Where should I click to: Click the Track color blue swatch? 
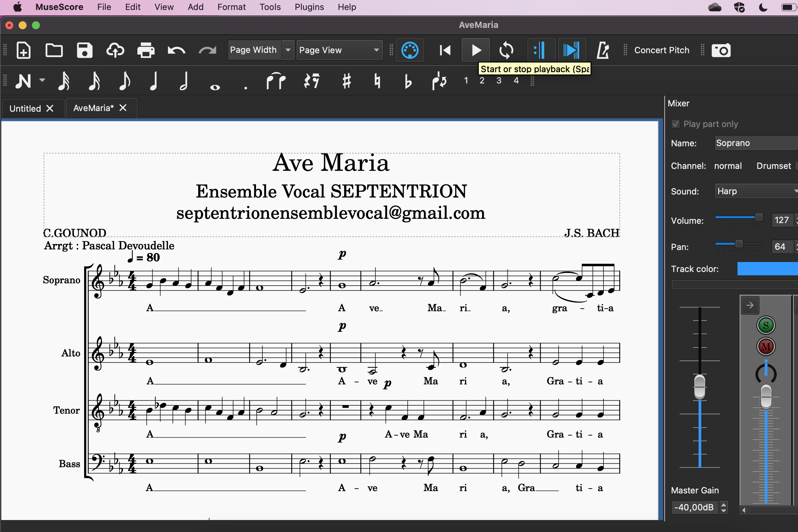click(x=767, y=269)
